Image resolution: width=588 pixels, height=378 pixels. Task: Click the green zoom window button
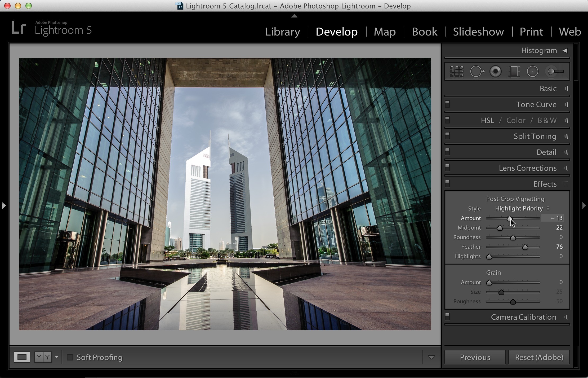pyautogui.click(x=29, y=6)
